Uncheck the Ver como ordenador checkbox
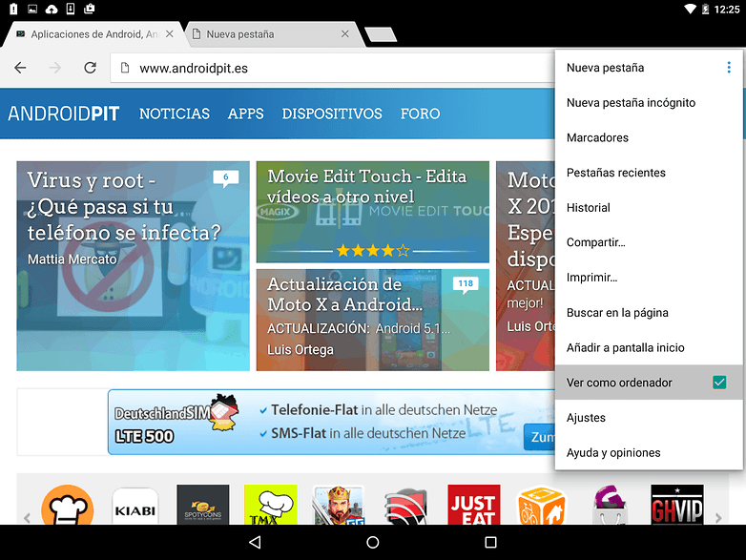 coord(719,382)
